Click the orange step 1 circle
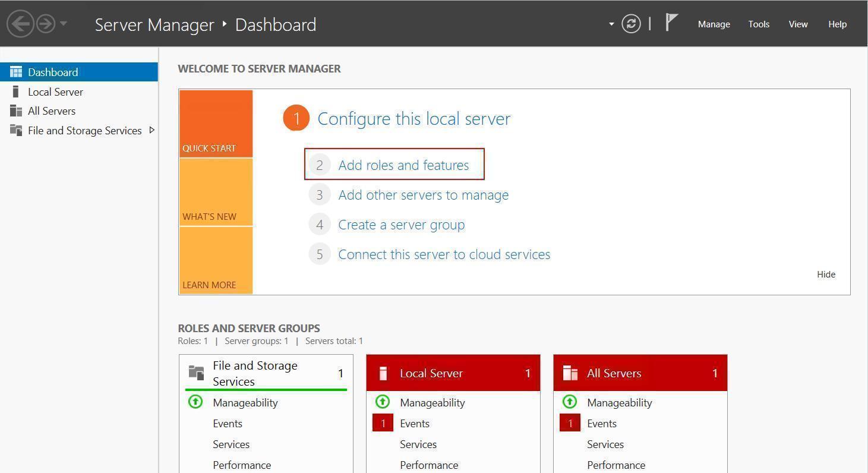This screenshot has width=868, height=473. (296, 118)
